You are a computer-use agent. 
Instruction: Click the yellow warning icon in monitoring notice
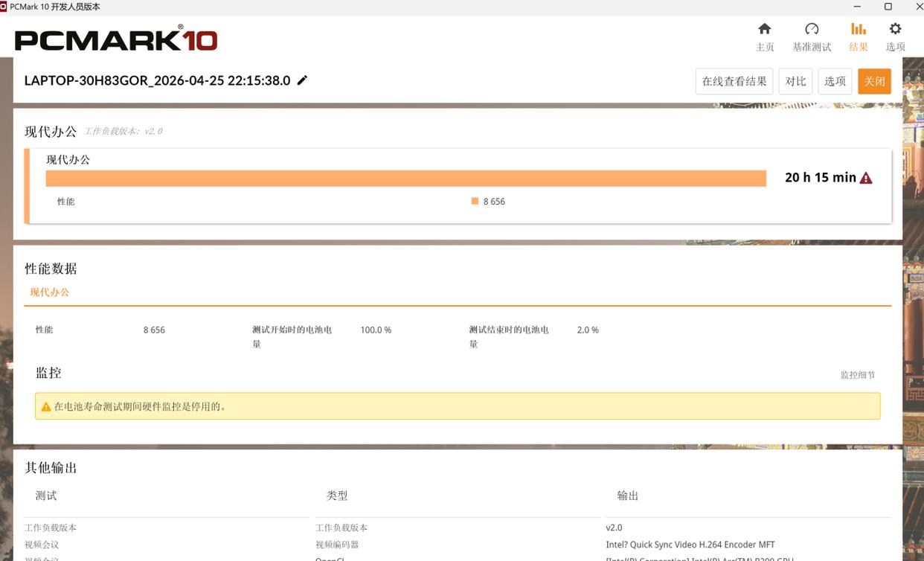click(x=46, y=407)
